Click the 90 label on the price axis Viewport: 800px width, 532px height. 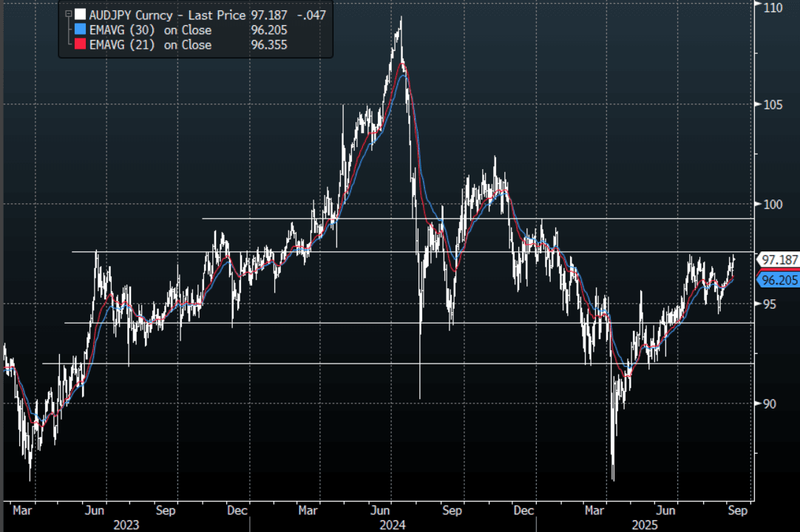click(770, 403)
